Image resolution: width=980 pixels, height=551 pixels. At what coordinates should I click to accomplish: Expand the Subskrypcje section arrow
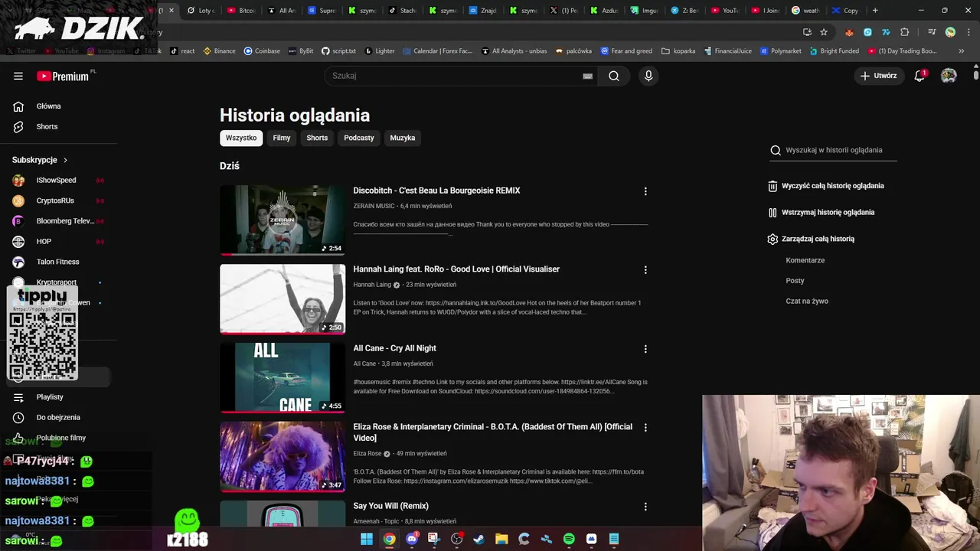[65, 160]
